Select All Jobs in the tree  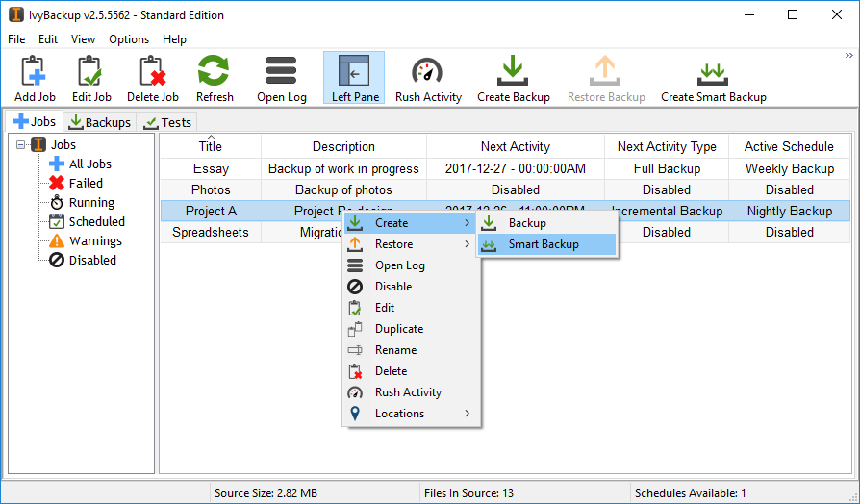click(80, 164)
